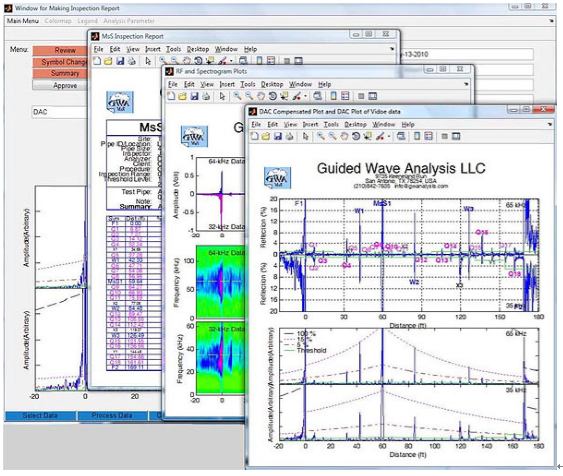This screenshot has width=563, height=476.
Task: Select Rotate 3D tool in DAC Compensated Plot window
Action: (356, 136)
